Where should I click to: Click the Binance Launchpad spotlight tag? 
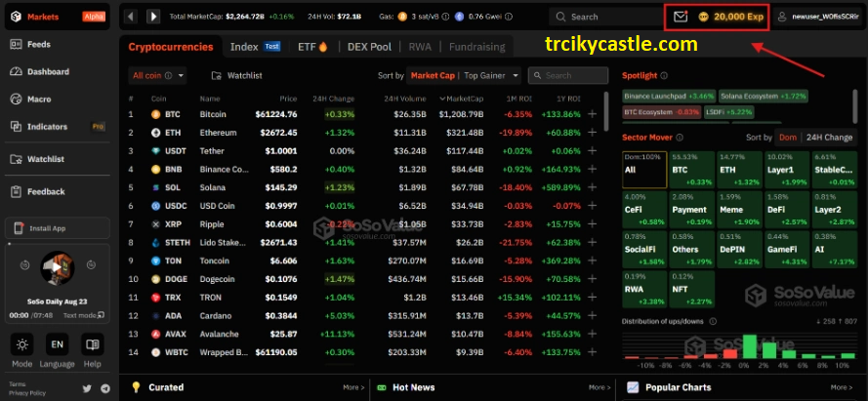tap(669, 97)
